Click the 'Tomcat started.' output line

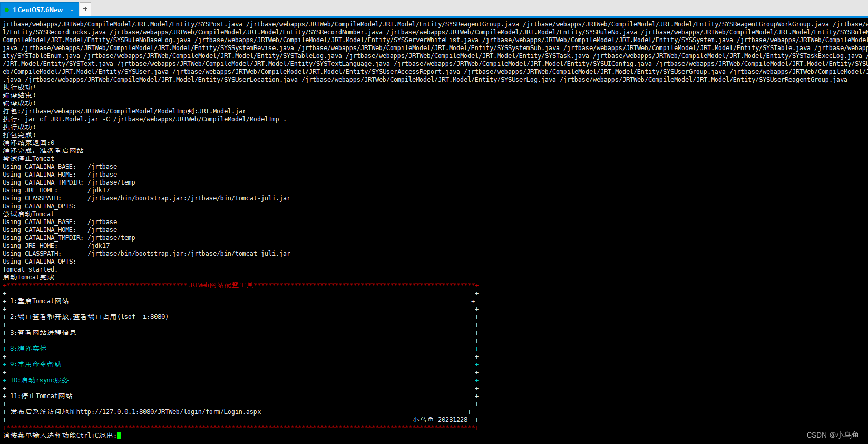click(30, 269)
